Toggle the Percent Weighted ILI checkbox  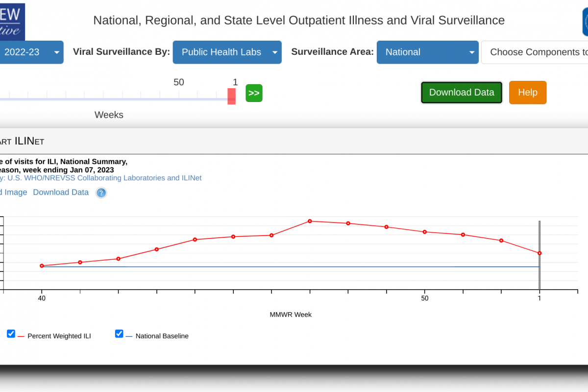[x=11, y=334]
